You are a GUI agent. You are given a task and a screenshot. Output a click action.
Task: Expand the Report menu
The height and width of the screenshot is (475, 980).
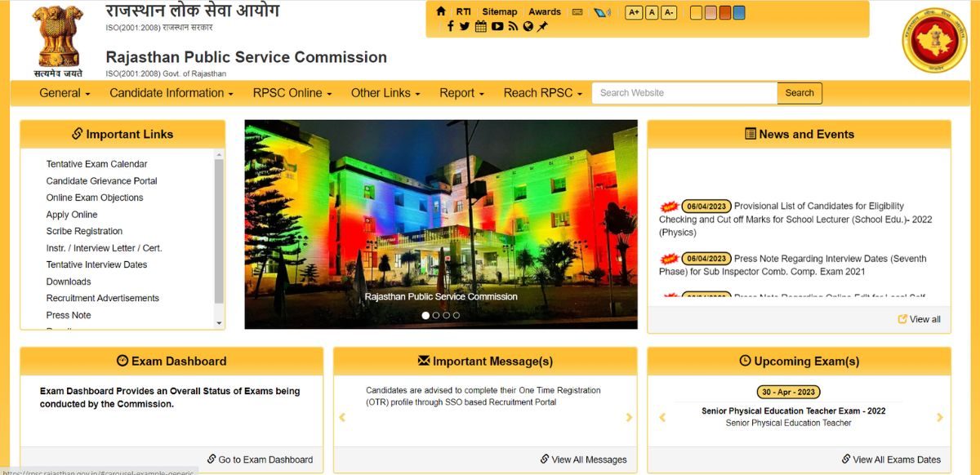[461, 93]
